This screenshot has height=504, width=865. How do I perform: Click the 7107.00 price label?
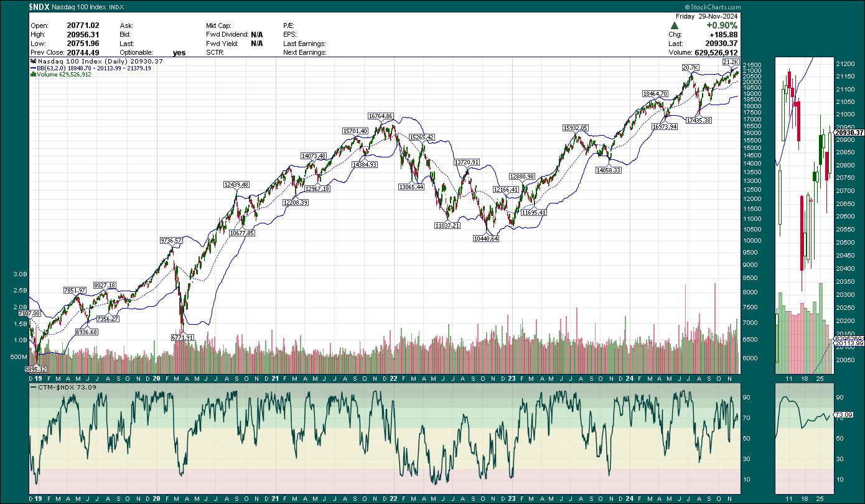point(29,314)
